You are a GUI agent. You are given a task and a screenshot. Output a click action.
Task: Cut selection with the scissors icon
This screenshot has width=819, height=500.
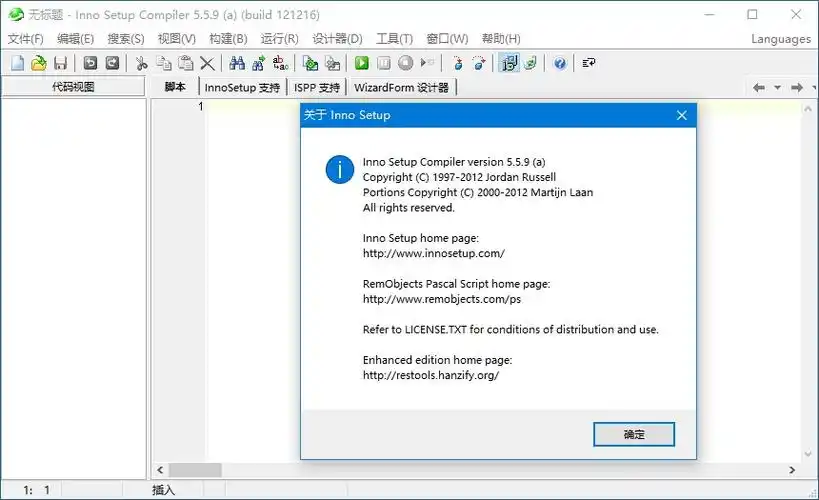[x=142, y=63]
